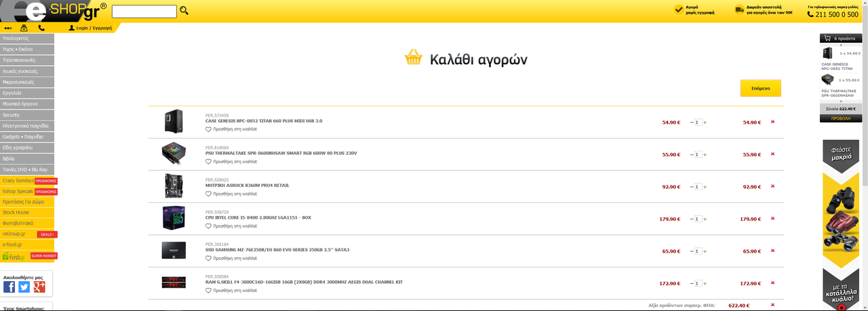Open the Μικροσυσκευές category

click(x=27, y=82)
